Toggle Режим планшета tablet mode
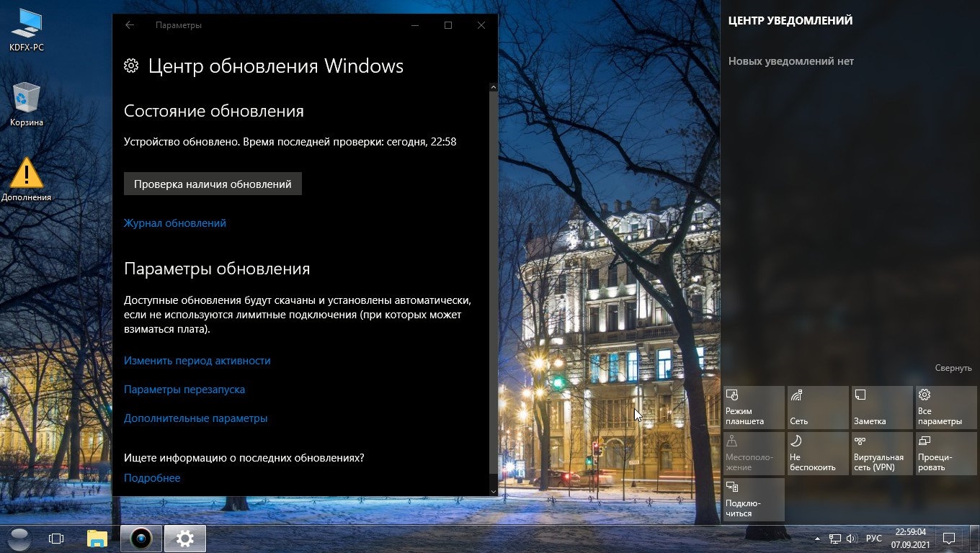980x553 pixels. tap(754, 407)
